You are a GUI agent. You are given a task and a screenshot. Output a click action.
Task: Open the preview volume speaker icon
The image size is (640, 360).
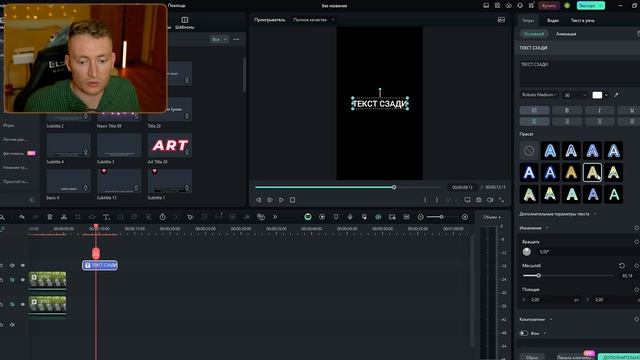(490, 200)
